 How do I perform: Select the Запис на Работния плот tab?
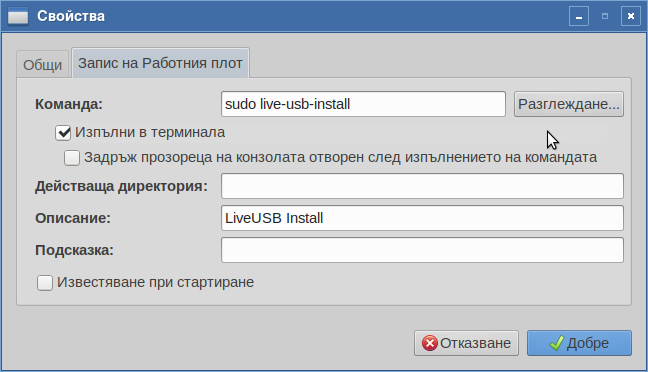[160, 63]
